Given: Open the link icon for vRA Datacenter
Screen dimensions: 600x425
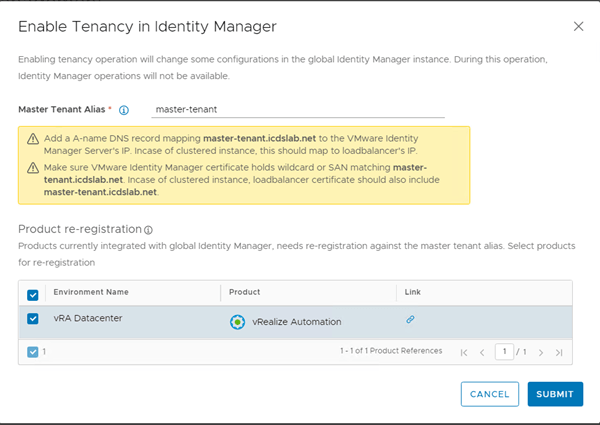Looking at the screenshot, I should point(410,320).
